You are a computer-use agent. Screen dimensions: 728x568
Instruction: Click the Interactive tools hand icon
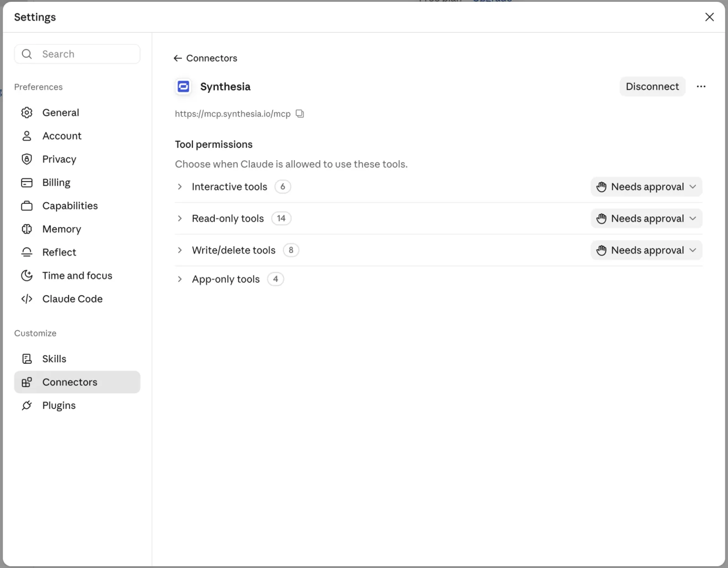(x=602, y=187)
